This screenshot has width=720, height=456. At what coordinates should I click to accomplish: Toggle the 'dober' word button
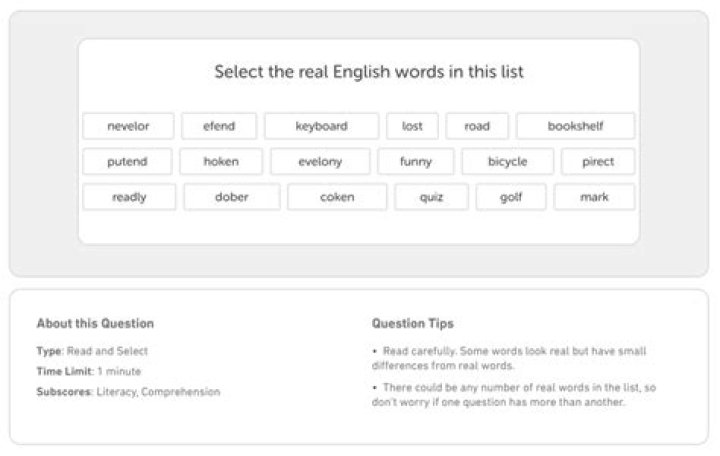point(231,197)
